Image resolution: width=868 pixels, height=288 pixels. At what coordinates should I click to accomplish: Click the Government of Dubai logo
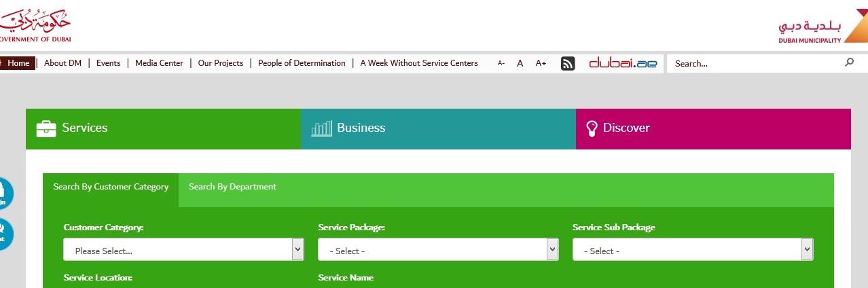[x=35, y=26]
